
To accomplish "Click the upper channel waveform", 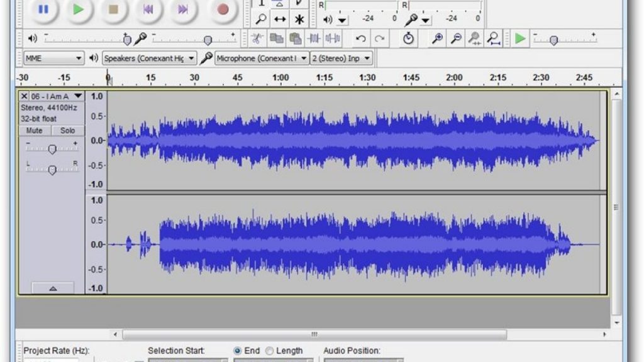I will coord(353,141).
